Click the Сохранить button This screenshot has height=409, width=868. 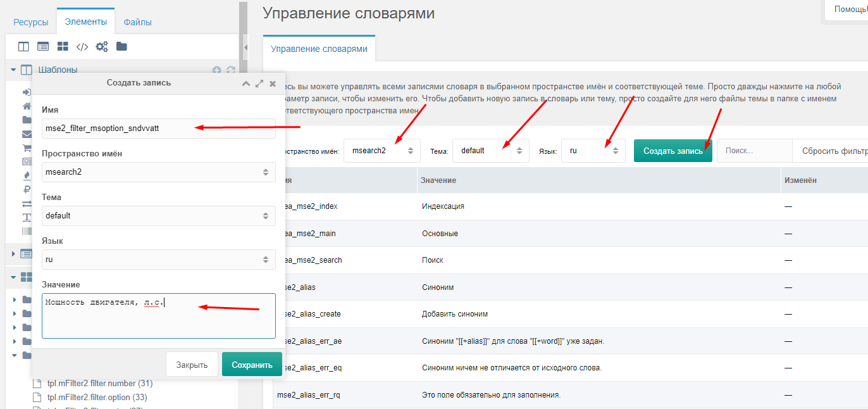[252, 365]
